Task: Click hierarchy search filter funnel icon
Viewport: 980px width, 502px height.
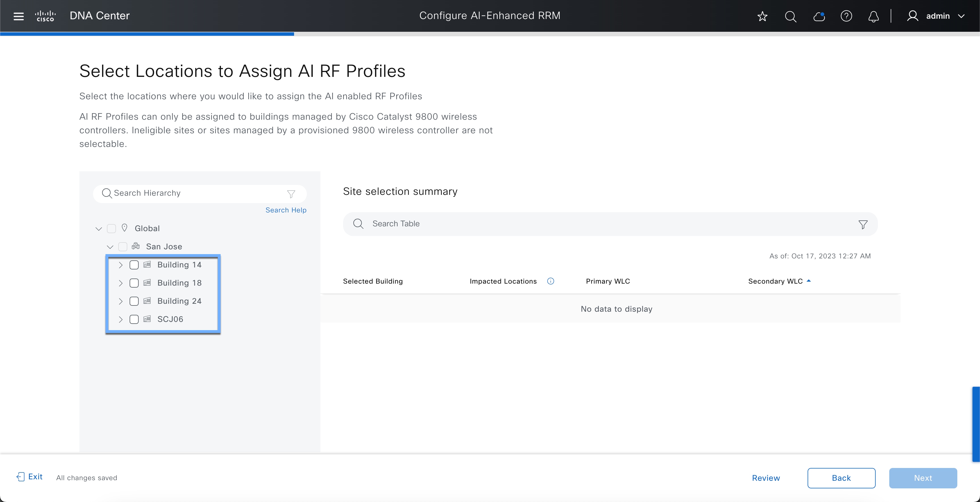Action: [x=291, y=194]
